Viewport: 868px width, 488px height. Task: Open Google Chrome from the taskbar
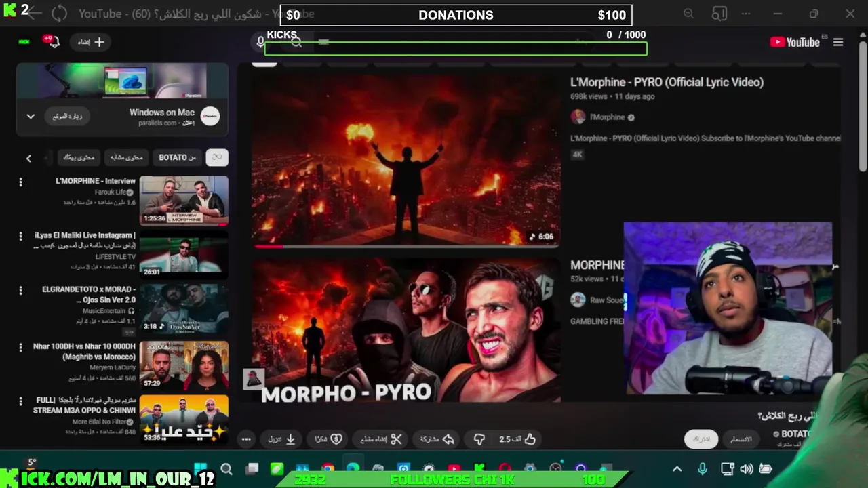328,469
